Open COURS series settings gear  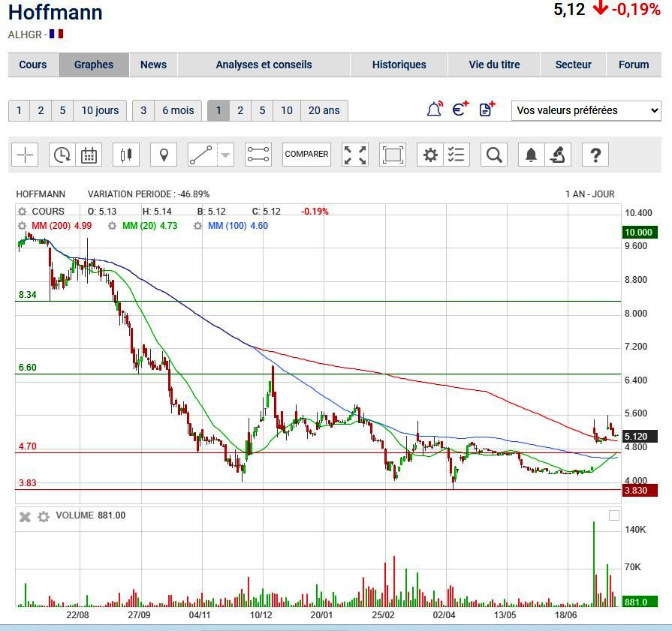[x=23, y=212]
